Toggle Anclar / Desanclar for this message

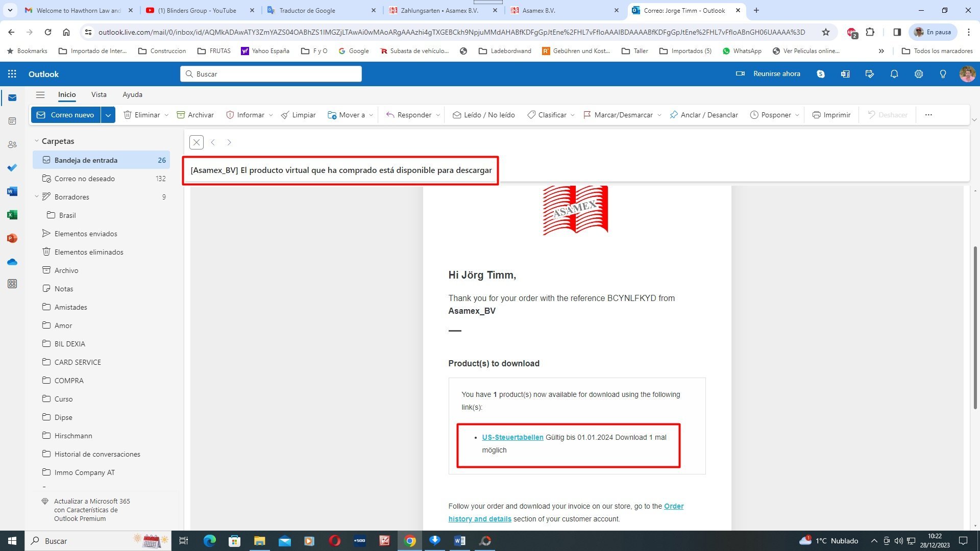[x=704, y=115]
